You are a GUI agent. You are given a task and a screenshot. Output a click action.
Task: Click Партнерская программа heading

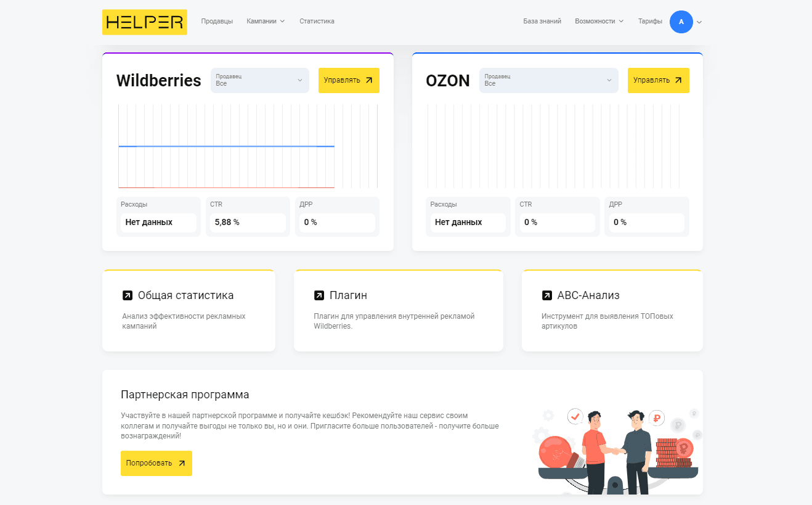point(185,395)
